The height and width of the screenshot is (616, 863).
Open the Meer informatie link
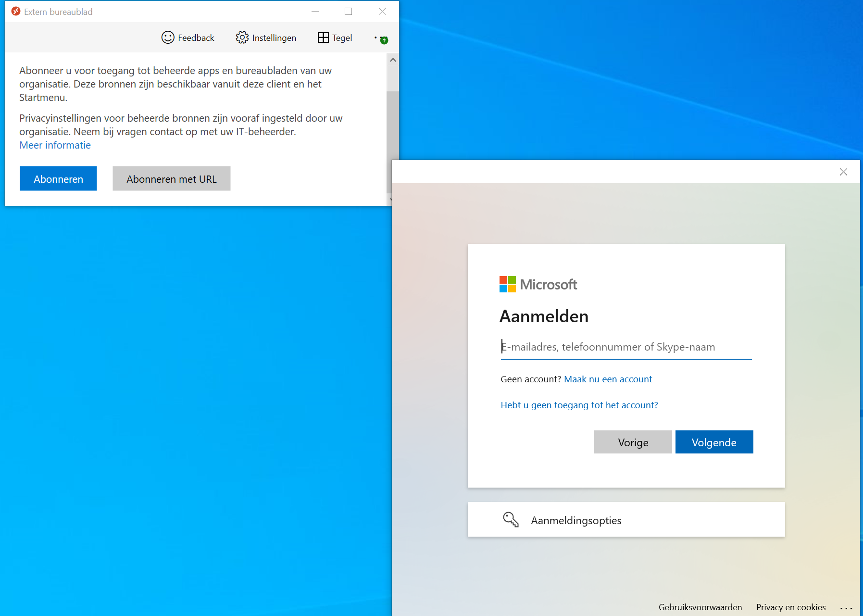55,145
